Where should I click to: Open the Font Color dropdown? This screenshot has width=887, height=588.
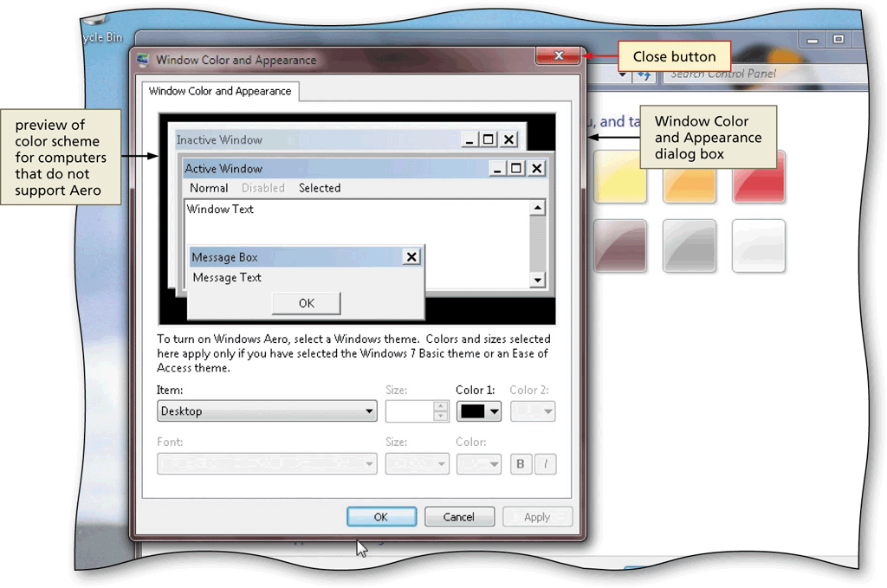click(x=478, y=463)
